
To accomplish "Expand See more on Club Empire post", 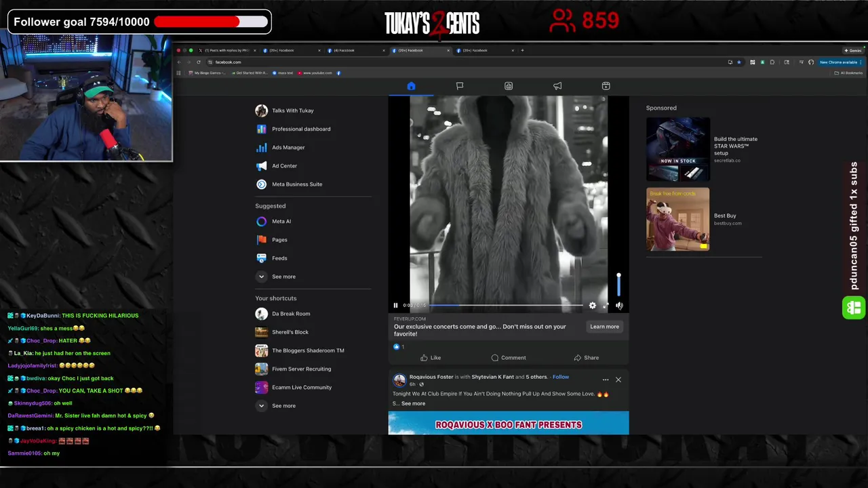I will pos(413,403).
